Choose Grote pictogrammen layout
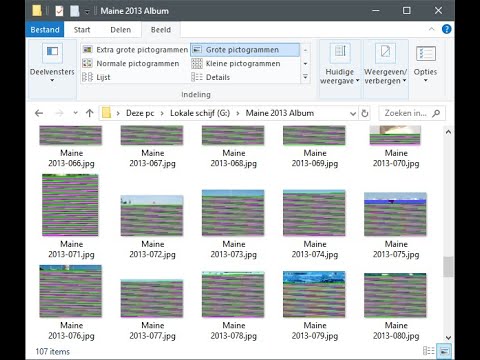 (x=245, y=50)
